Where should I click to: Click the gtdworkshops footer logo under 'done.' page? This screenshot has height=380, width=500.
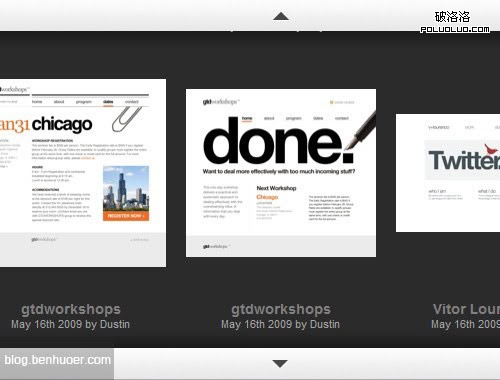coord(215,246)
